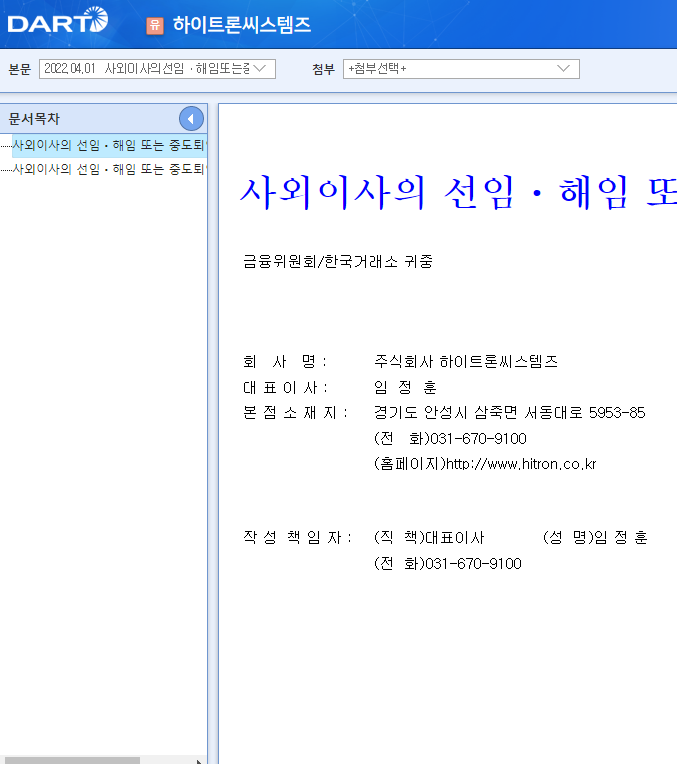Click company name 주식회사 하이트론씨스템즈
Screen dimensions: 677x764
coord(465,361)
